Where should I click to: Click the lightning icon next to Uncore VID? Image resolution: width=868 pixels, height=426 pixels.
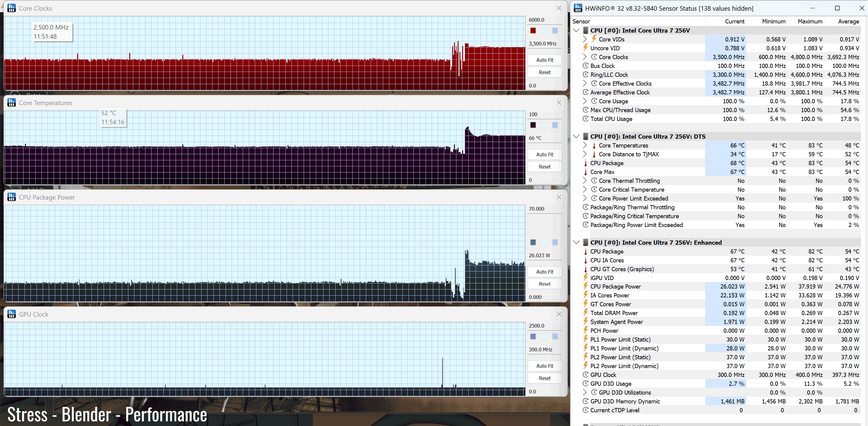(x=586, y=48)
